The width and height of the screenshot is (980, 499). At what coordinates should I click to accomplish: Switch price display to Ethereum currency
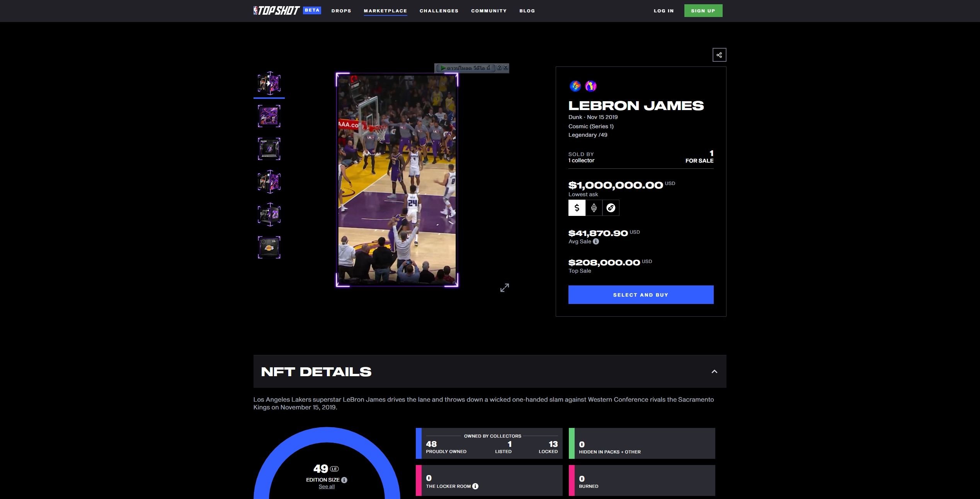tap(594, 208)
